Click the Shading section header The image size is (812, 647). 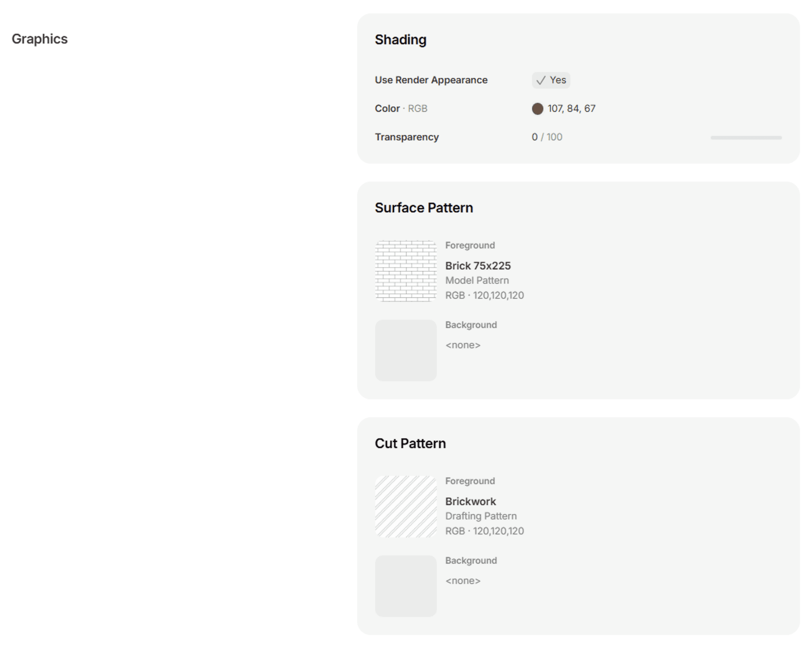(400, 39)
